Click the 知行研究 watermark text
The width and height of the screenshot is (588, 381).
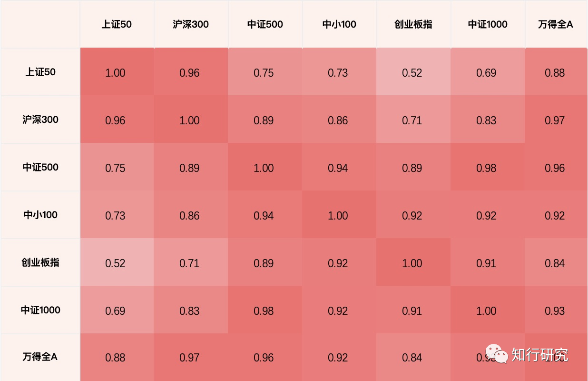[539, 355]
